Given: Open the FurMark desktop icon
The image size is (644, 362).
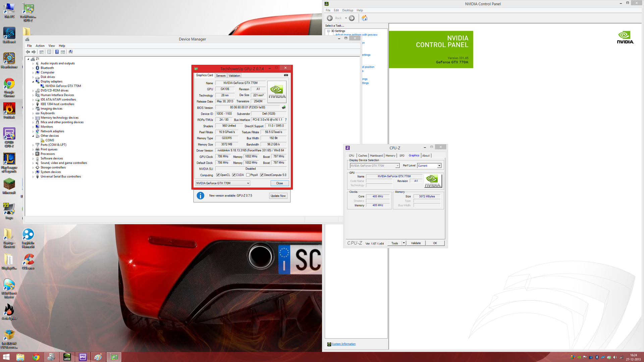Looking at the screenshot, I should 9,111.
